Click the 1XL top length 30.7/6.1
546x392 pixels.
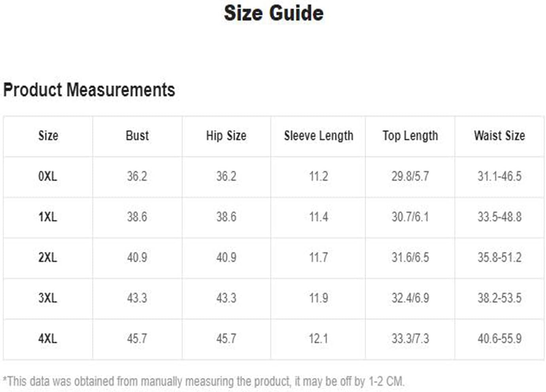[410, 217]
